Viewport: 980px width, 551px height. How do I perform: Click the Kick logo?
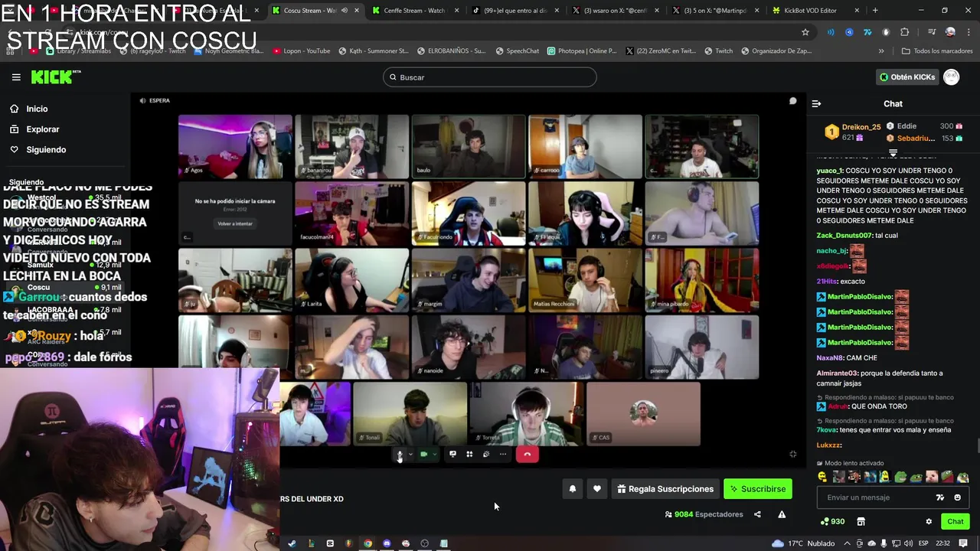click(55, 77)
